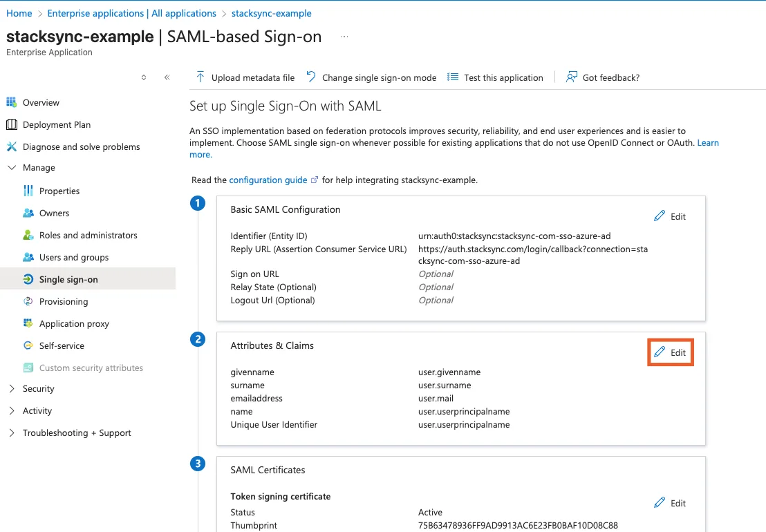The image size is (766, 532).
Task: Click the Home breadcrumb link
Action: pos(19,13)
